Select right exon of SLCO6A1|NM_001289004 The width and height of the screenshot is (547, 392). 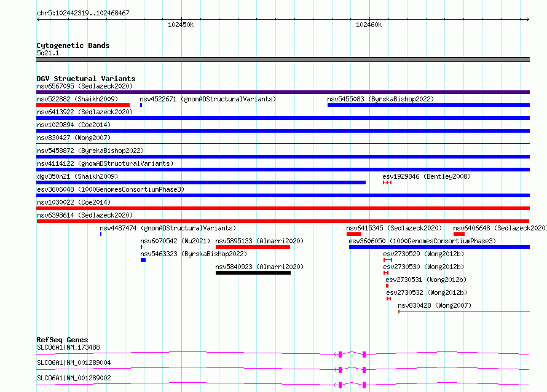pos(364,370)
